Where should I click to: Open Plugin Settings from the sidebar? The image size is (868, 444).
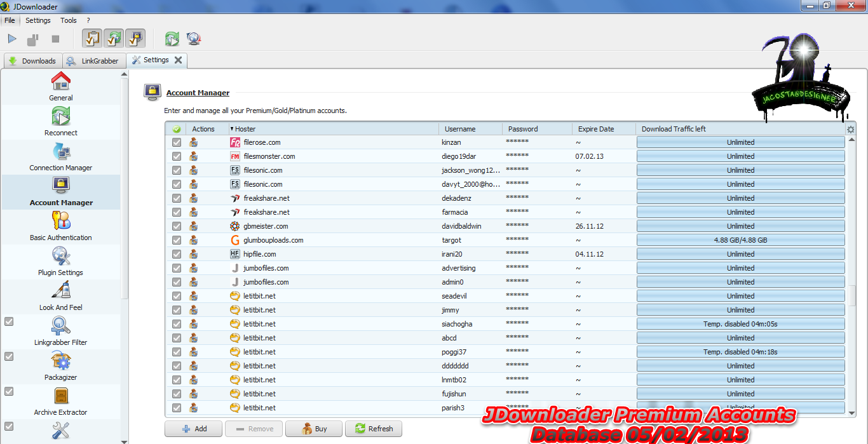[61, 261]
